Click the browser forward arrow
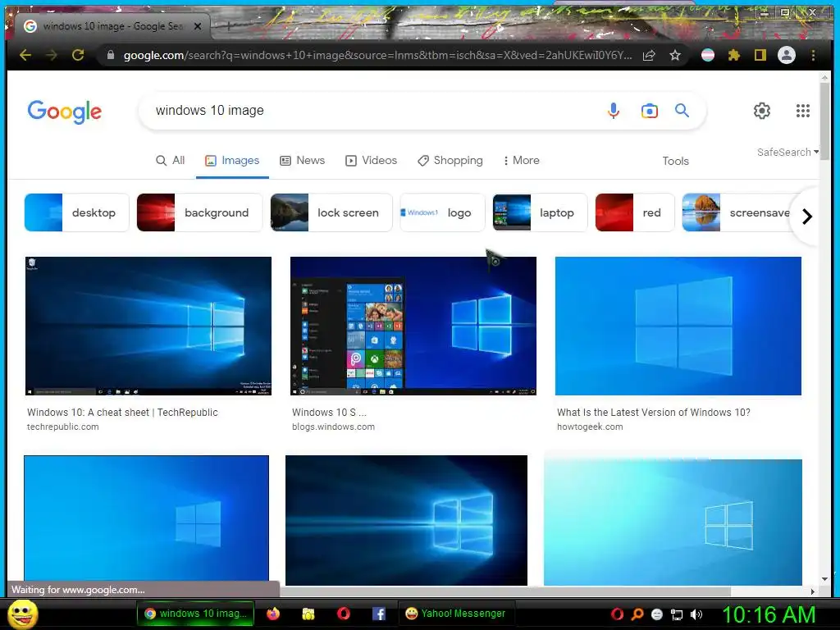 pyautogui.click(x=52, y=55)
